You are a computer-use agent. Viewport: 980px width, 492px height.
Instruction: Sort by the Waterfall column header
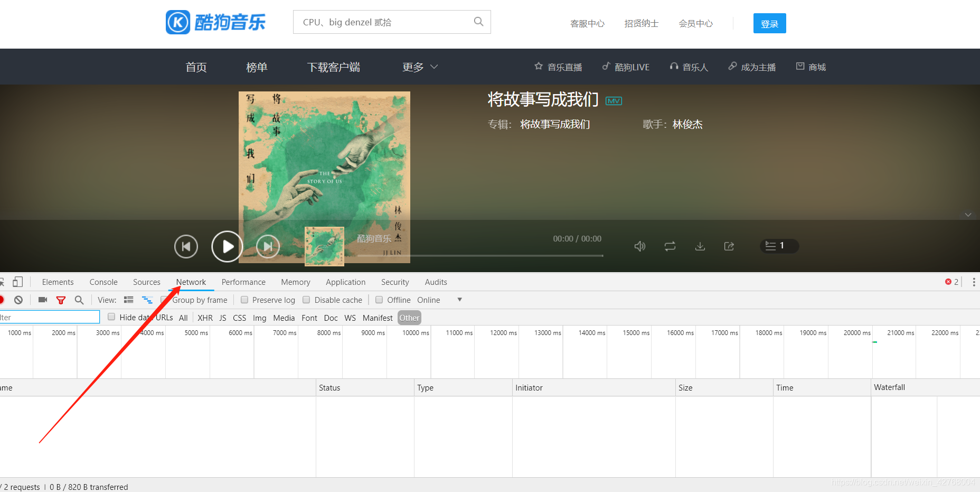[x=925, y=387]
